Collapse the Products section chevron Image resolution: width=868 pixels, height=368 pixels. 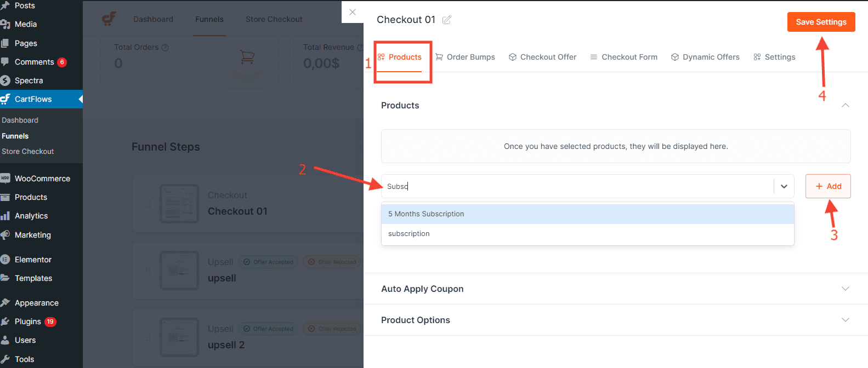(x=846, y=105)
